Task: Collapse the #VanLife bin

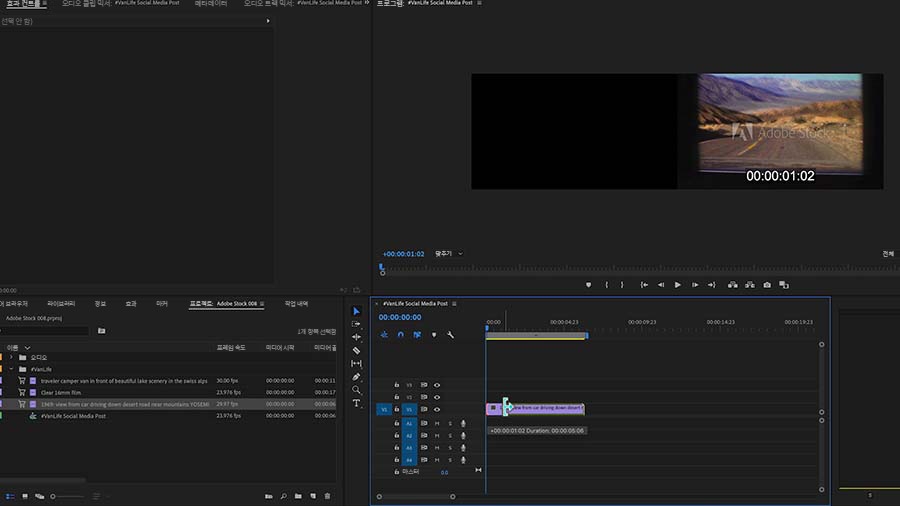Action: point(11,369)
